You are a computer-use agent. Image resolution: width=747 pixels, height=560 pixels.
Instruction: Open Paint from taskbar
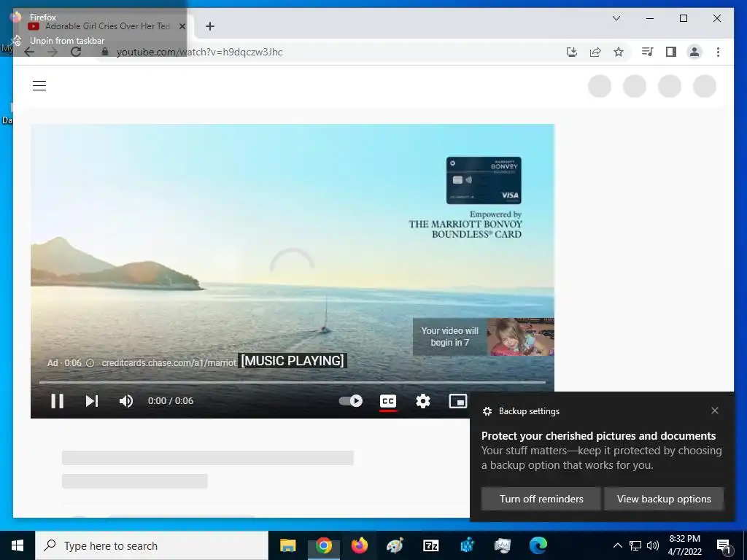click(x=395, y=545)
